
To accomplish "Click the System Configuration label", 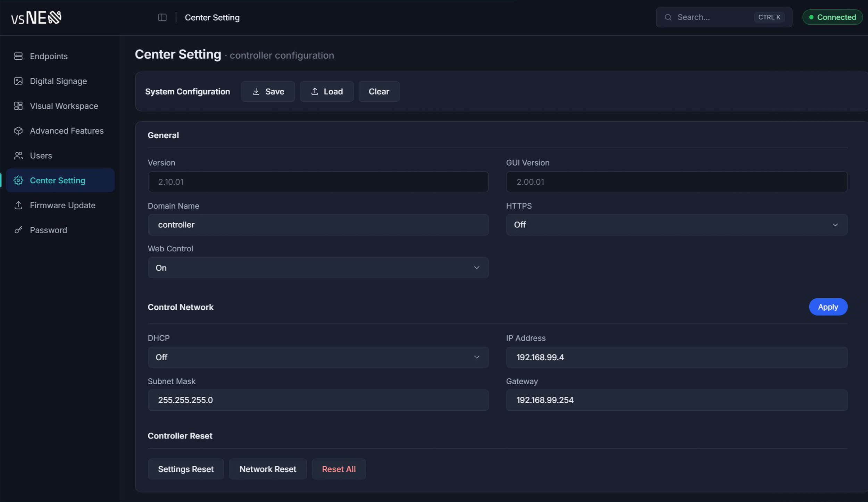I will tap(187, 92).
